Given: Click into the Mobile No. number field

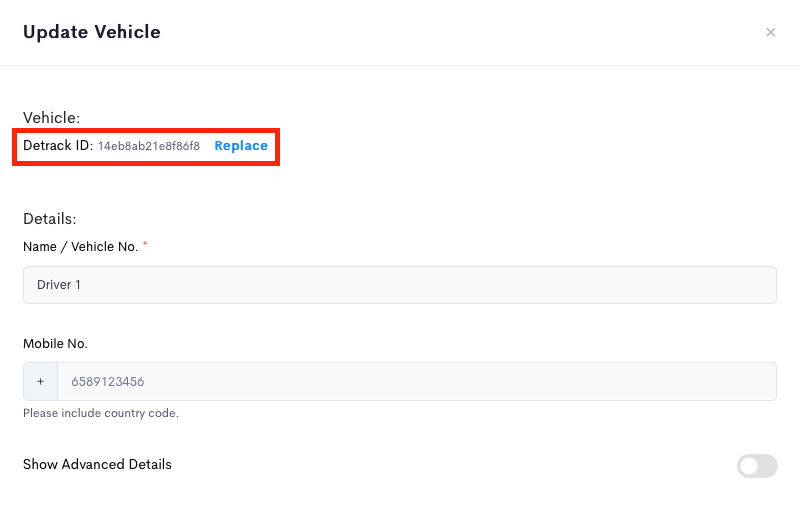Looking at the screenshot, I should click(417, 382).
